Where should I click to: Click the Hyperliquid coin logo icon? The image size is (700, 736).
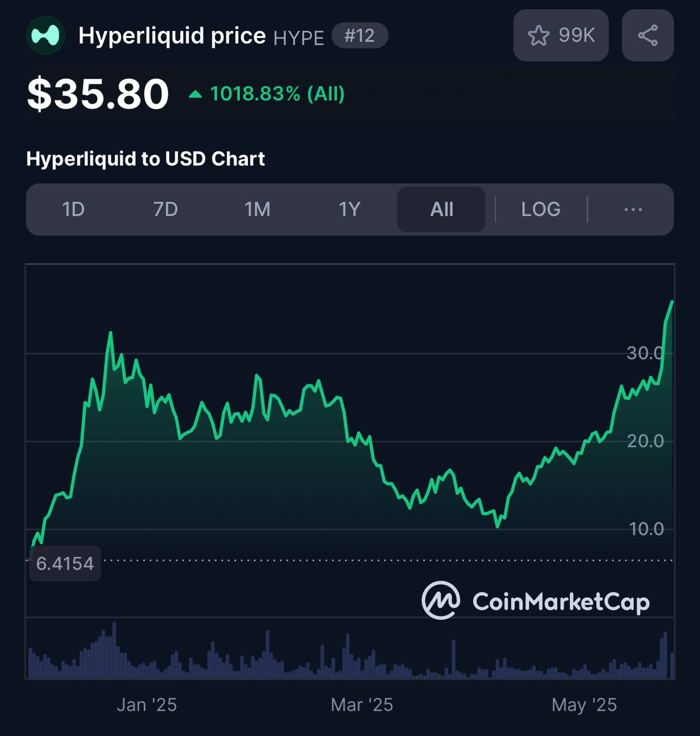coord(45,36)
